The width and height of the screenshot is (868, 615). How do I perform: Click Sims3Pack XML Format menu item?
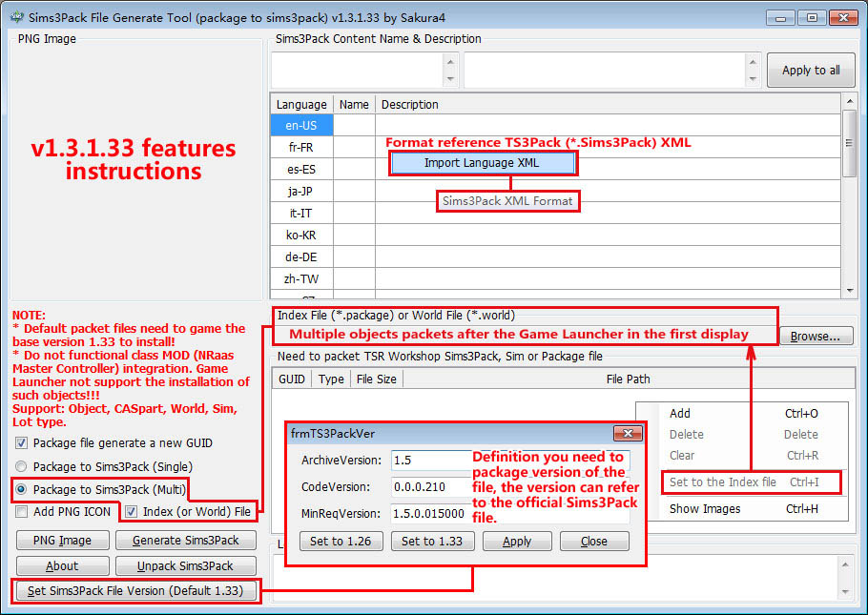(x=507, y=201)
